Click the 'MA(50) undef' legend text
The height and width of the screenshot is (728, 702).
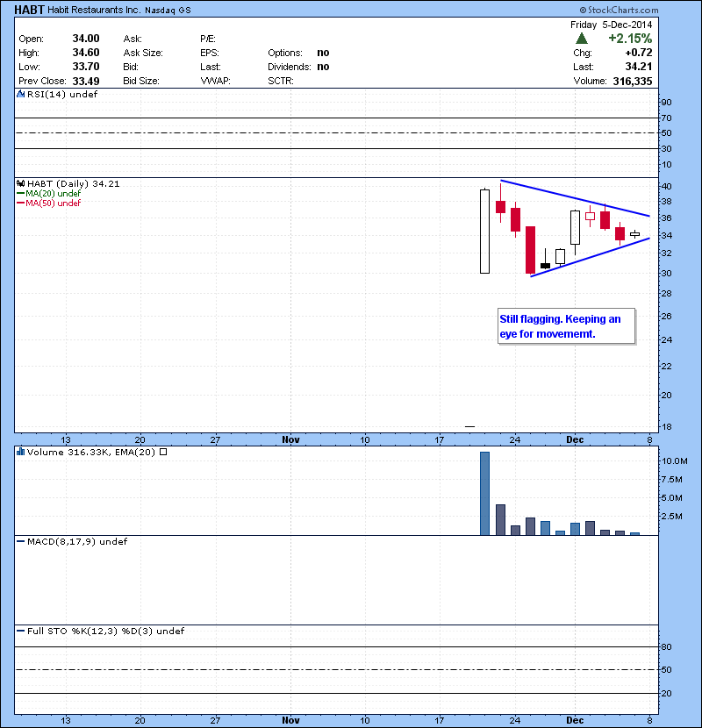(x=53, y=203)
